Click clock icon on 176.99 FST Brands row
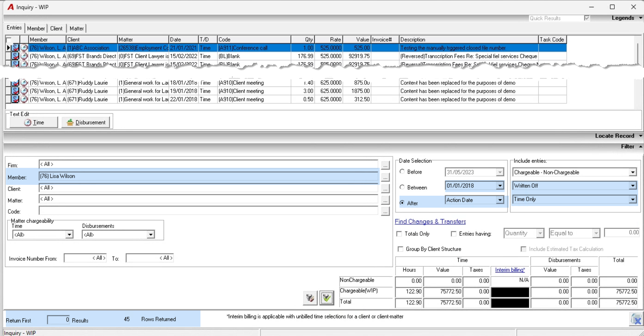This screenshot has width=644, height=336. [24, 56]
